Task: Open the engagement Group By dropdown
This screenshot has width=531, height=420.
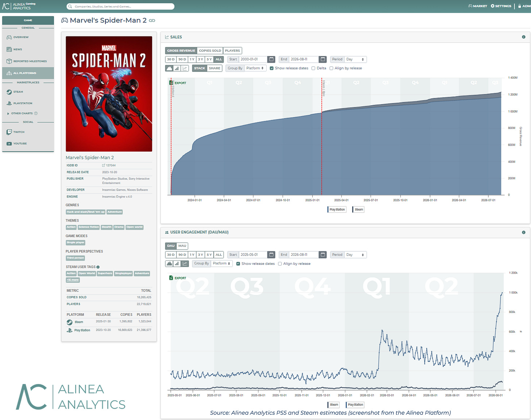Action: click(x=222, y=263)
